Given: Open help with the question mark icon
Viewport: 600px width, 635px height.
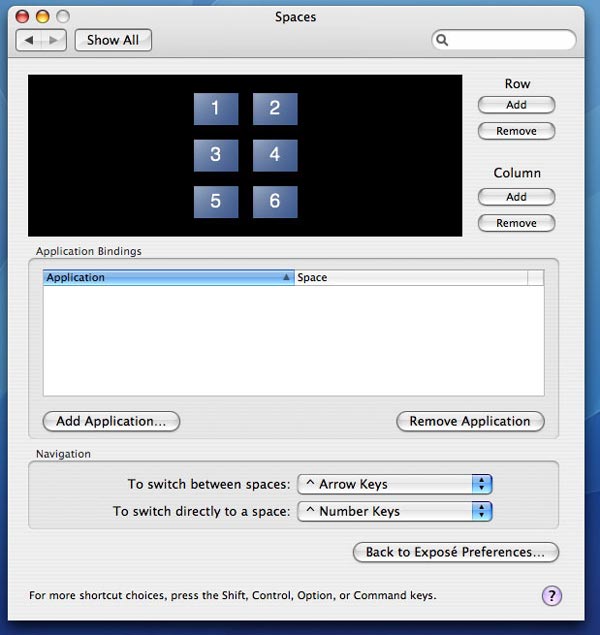Looking at the screenshot, I should (x=551, y=595).
